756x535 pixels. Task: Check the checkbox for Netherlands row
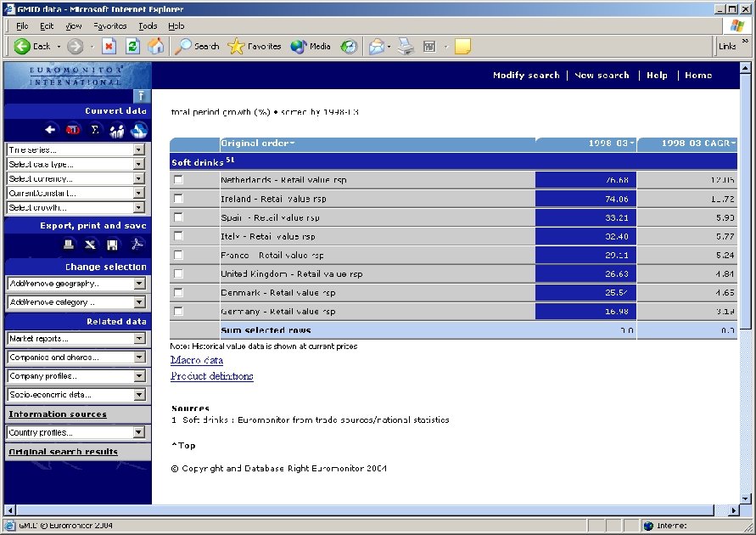[x=180, y=179]
